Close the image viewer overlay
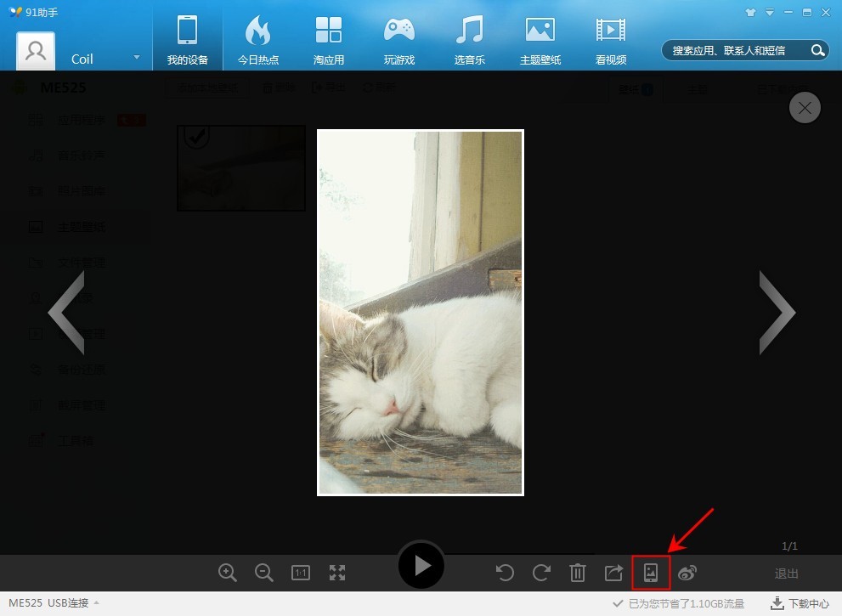This screenshot has height=616, width=842. pyautogui.click(x=805, y=108)
